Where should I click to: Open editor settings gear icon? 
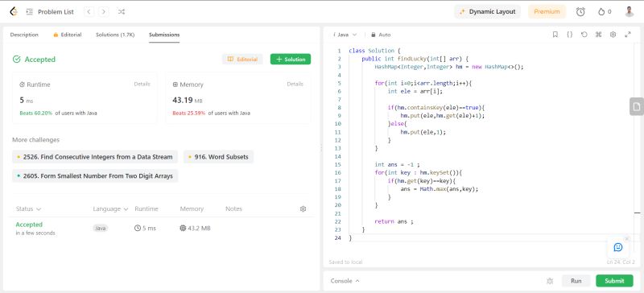(x=613, y=35)
